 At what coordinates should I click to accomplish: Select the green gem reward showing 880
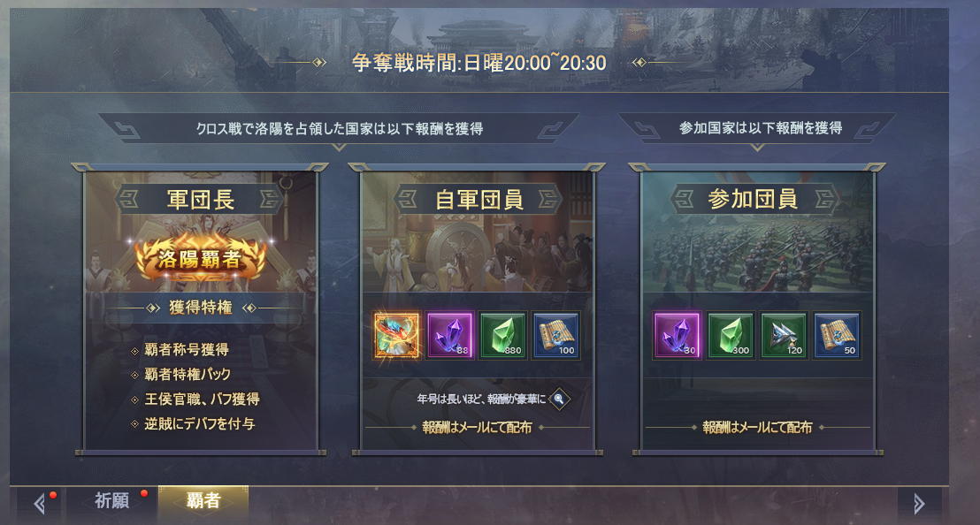tap(502, 335)
